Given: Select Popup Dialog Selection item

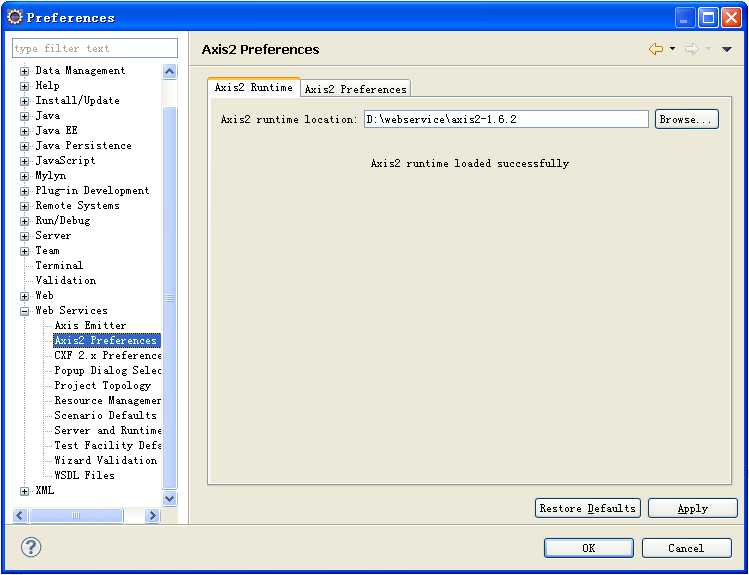Looking at the screenshot, I should 107,370.
